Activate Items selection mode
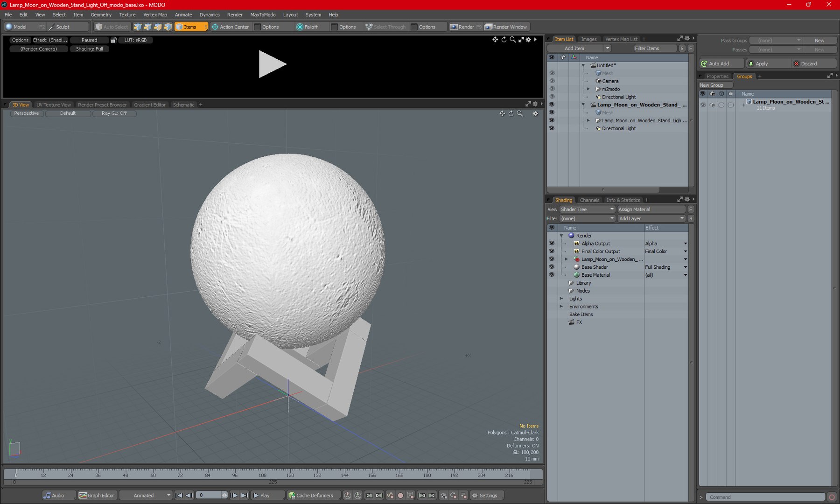 tap(190, 27)
